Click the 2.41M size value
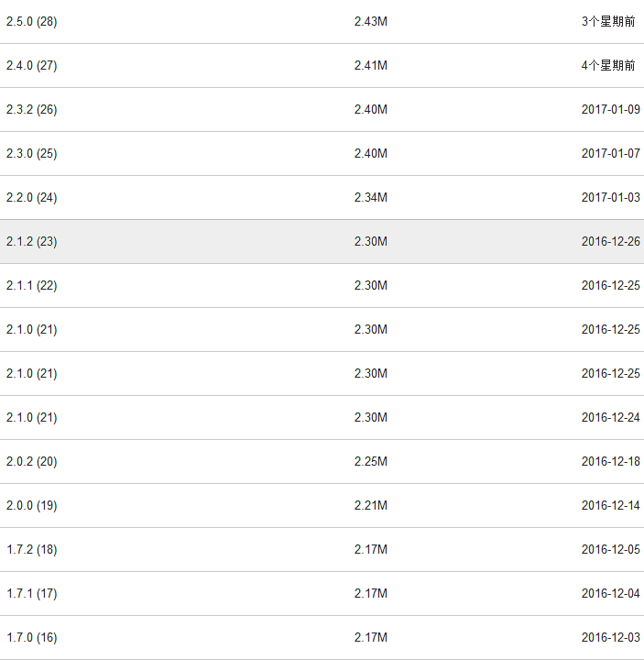The height and width of the screenshot is (660, 644). click(371, 65)
